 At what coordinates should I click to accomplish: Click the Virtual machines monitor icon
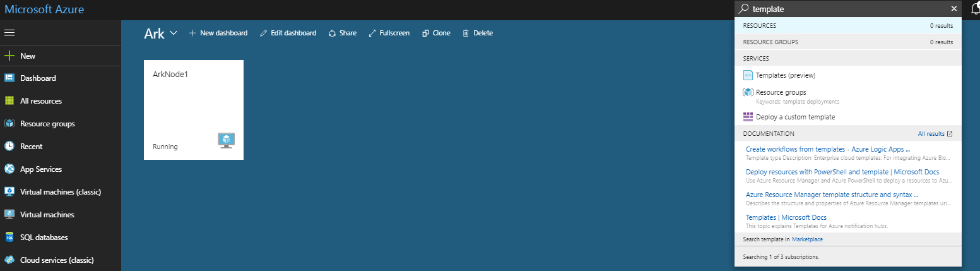(9, 215)
